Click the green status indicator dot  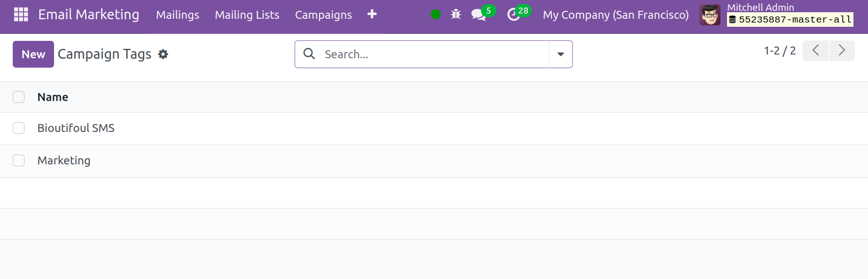coord(436,15)
